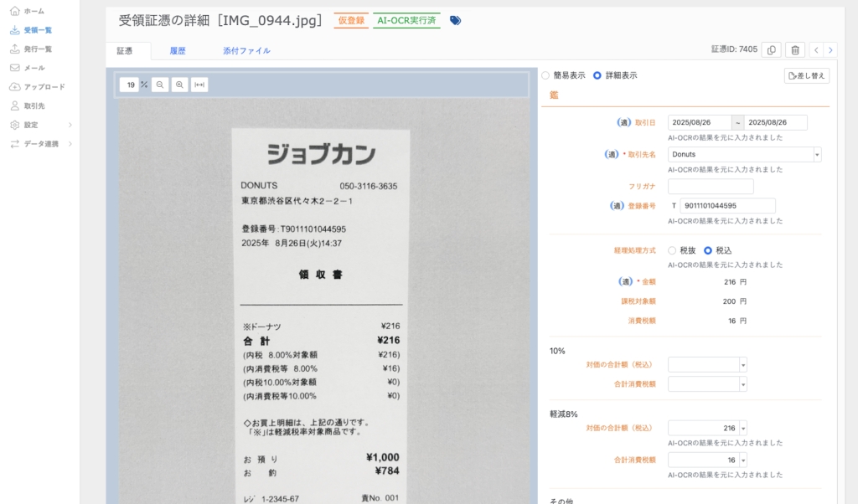858x504 pixels.
Task: Zoom out of the receipt image
Action: pyautogui.click(x=159, y=85)
